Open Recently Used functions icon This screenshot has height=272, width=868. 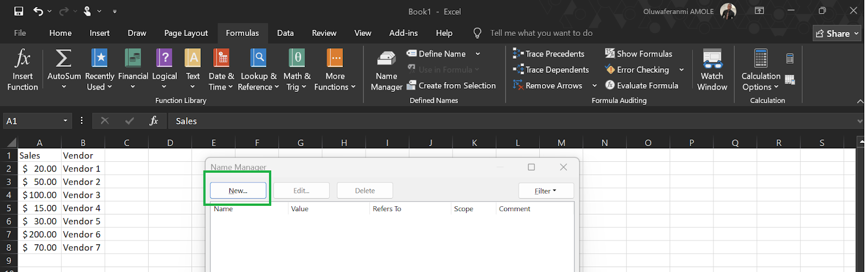point(99,58)
